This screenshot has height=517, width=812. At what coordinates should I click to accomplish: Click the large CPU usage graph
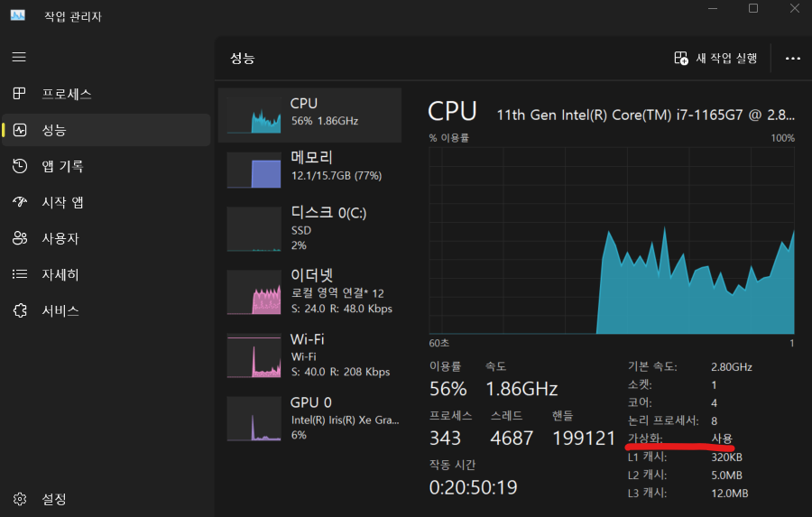[x=612, y=240]
